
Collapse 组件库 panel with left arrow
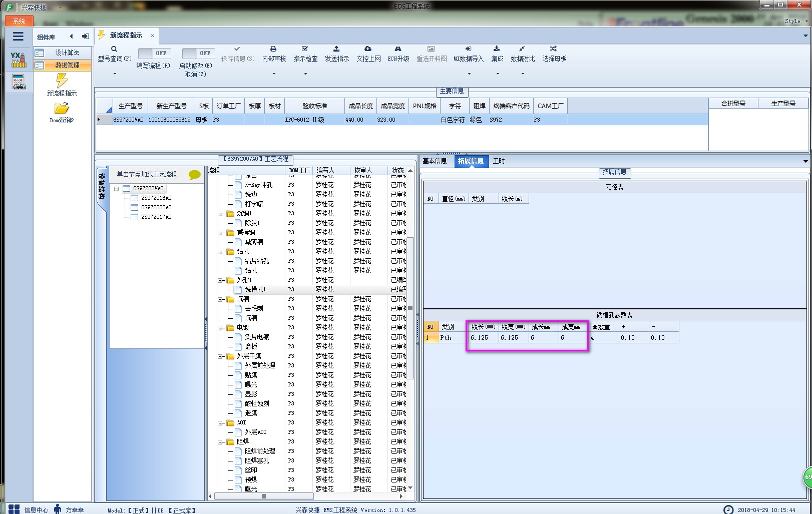coord(71,37)
